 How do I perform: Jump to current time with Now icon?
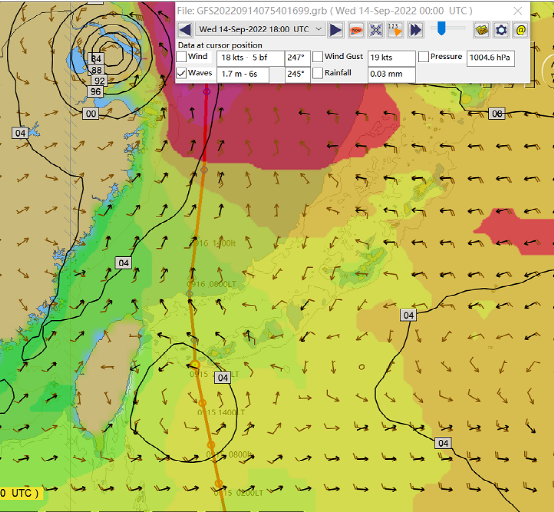pos(356,29)
